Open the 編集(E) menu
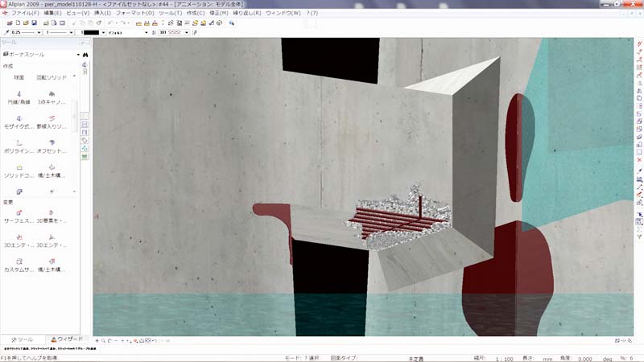 pos(52,13)
